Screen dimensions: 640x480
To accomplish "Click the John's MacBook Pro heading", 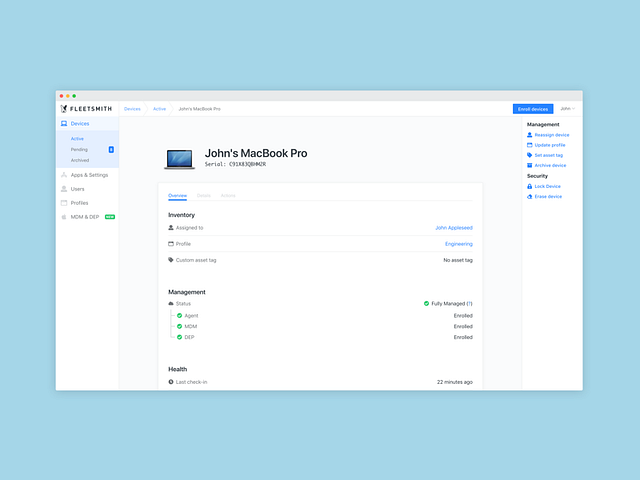I will [x=256, y=153].
